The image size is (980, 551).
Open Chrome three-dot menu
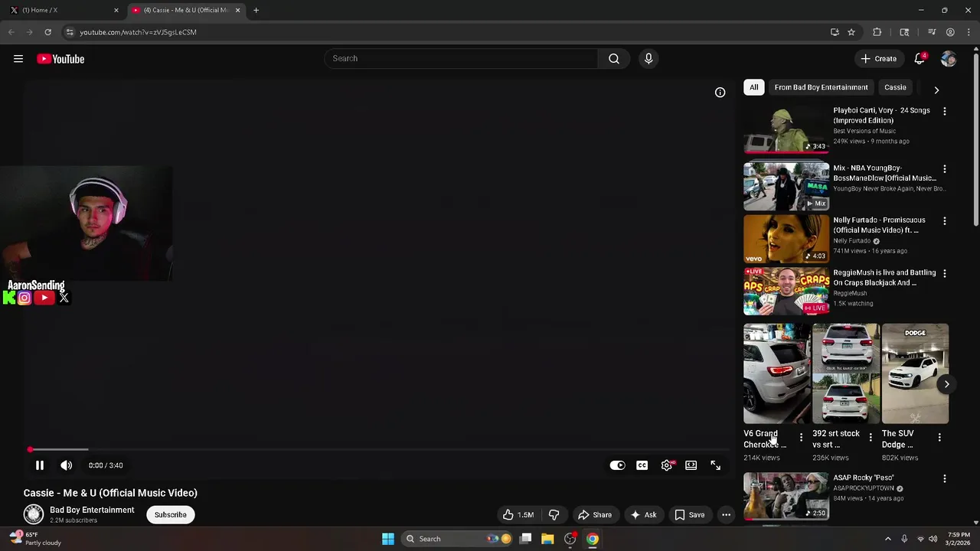[x=969, y=32]
